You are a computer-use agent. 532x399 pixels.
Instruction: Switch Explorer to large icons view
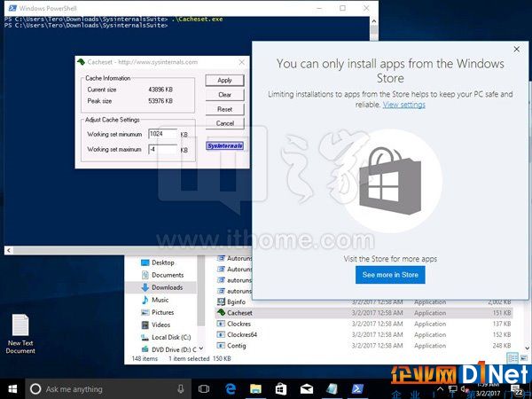tap(524, 358)
